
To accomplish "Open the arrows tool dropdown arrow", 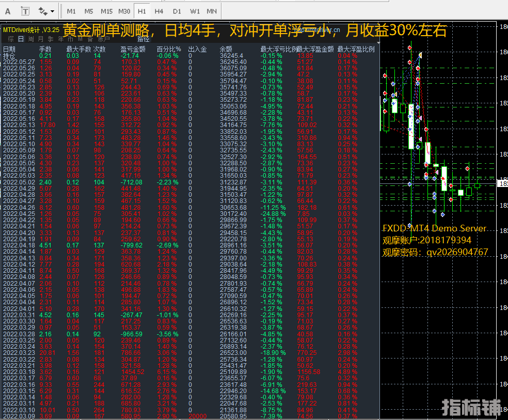I will 52,10.
